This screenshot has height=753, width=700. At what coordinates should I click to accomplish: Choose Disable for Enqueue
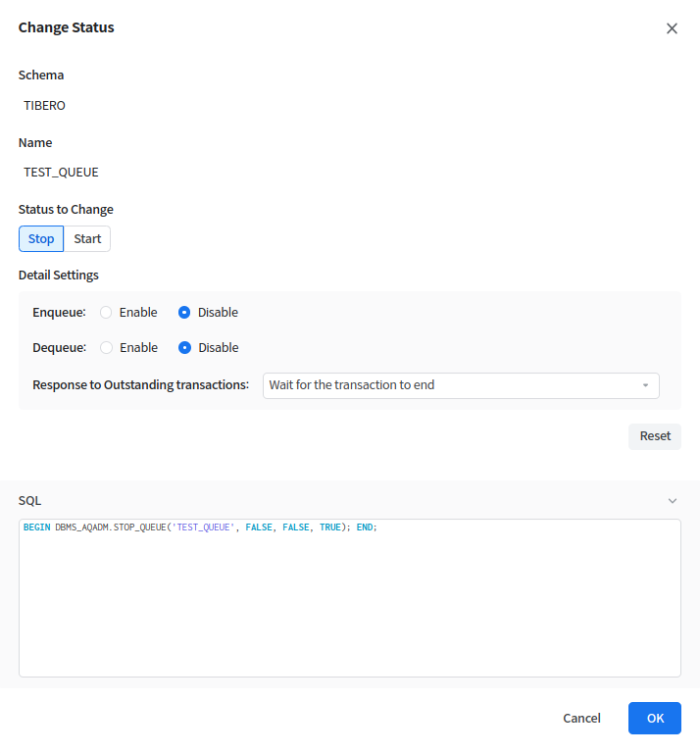click(x=184, y=313)
